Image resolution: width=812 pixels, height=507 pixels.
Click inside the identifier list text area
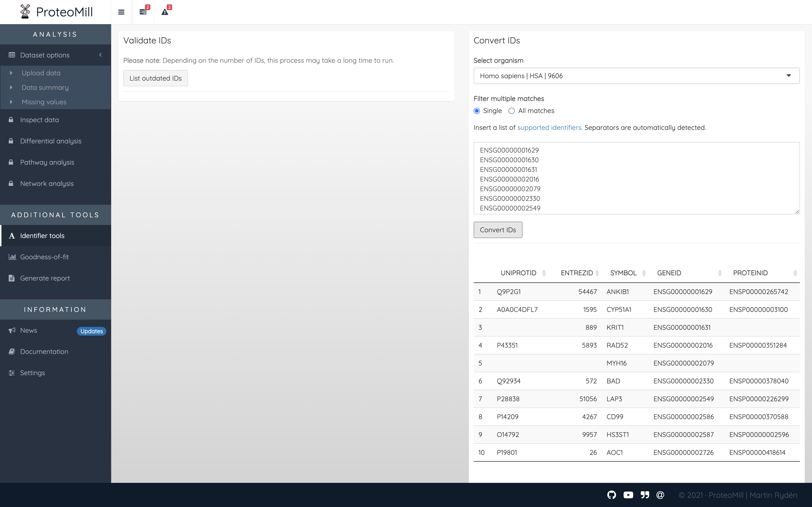click(636, 178)
